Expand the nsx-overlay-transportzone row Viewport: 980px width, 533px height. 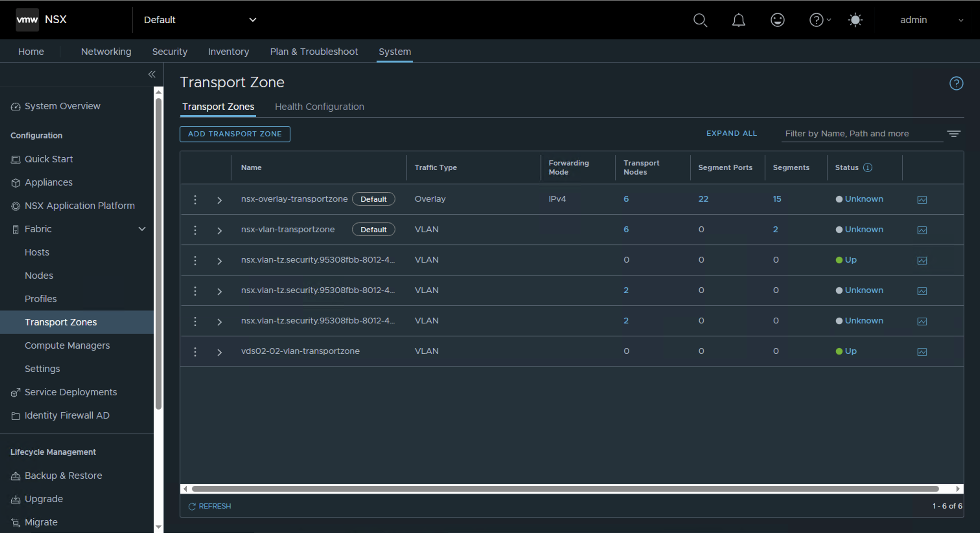(219, 200)
